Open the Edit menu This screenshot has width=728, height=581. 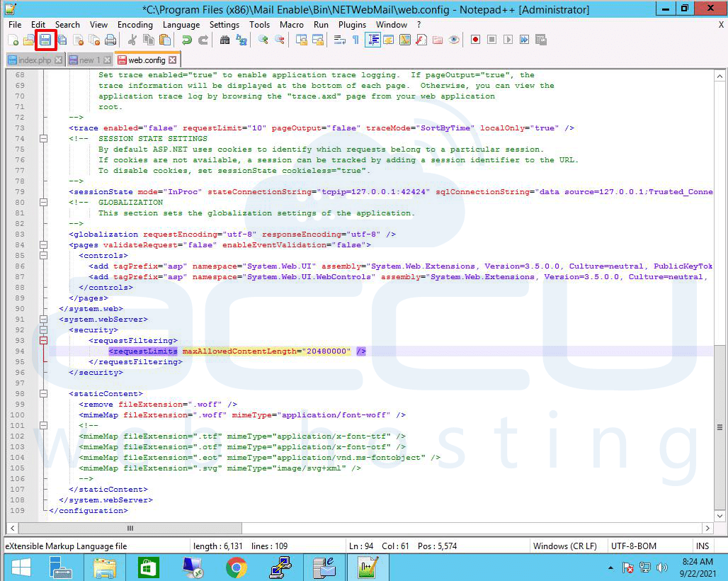click(x=38, y=25)
